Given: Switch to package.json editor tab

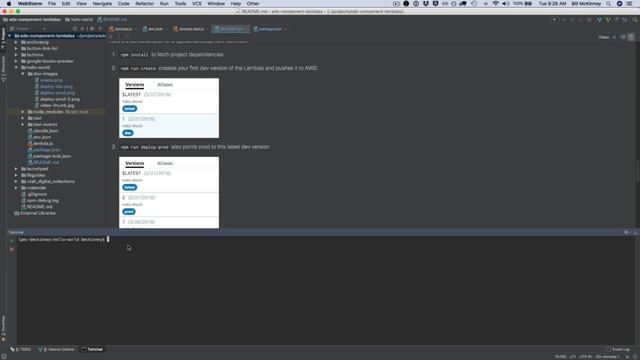Looking at the screenshot, I should (x=269, y=29).
